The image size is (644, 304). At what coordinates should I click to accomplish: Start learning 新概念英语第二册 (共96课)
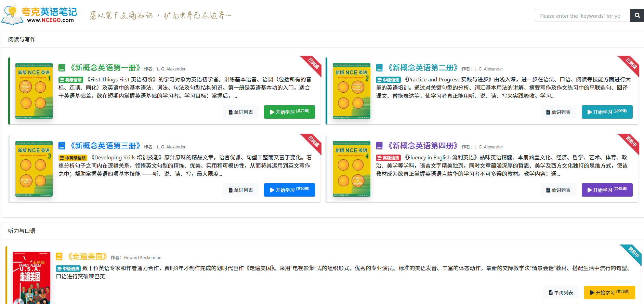[x=607, y=112]
